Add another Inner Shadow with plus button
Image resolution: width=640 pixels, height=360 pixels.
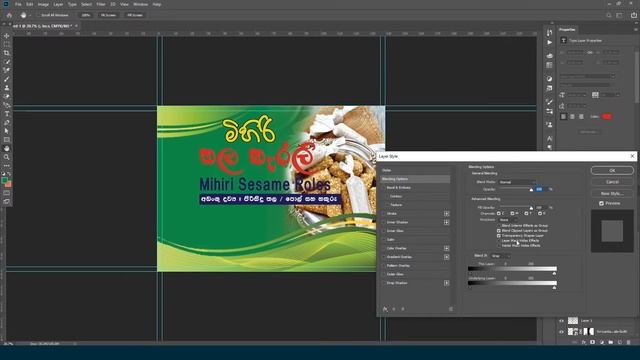click(447, 222)
